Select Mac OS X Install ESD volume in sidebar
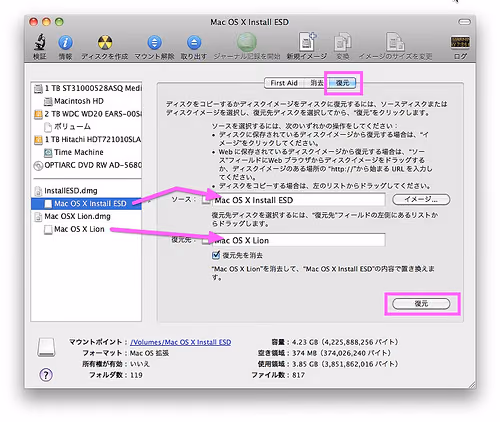 [x=86, y=203]
